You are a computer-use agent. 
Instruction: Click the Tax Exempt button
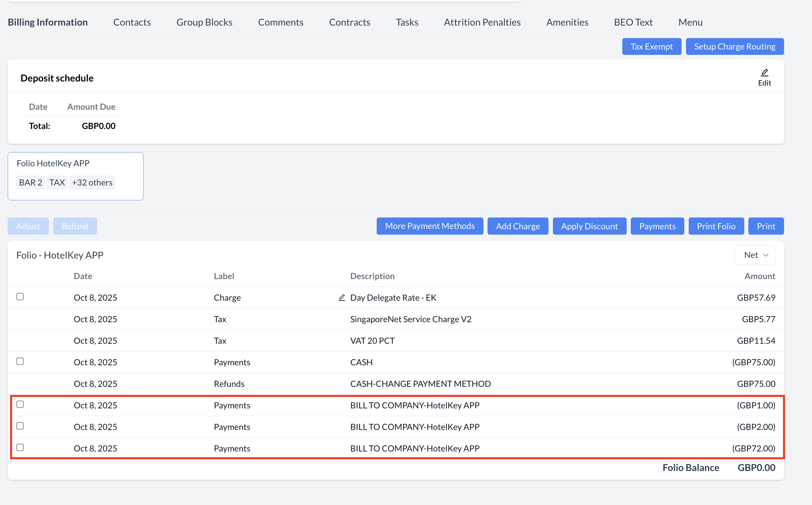tap(651, 46)
